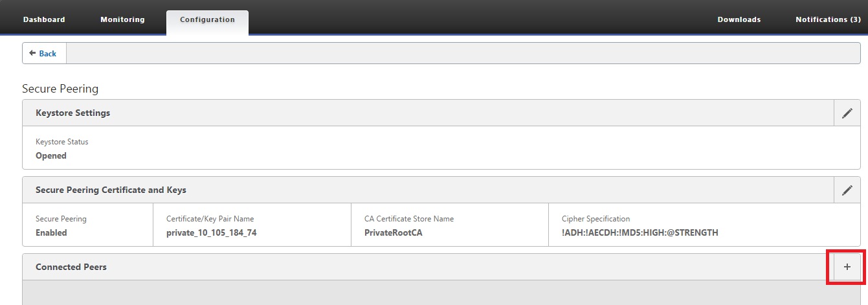Select the Secure Peering Enabled value
Screen dimensions: 868x305
tap(51, 232)
